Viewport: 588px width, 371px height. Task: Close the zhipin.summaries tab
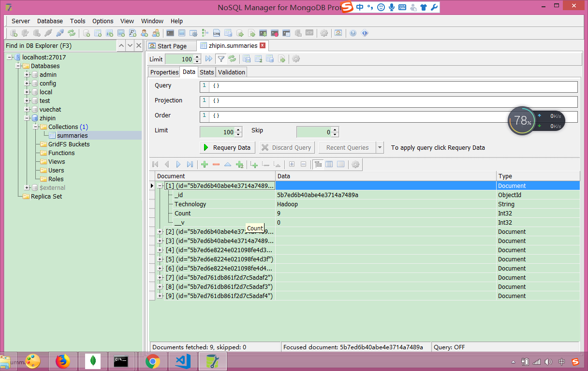point(263,45)
